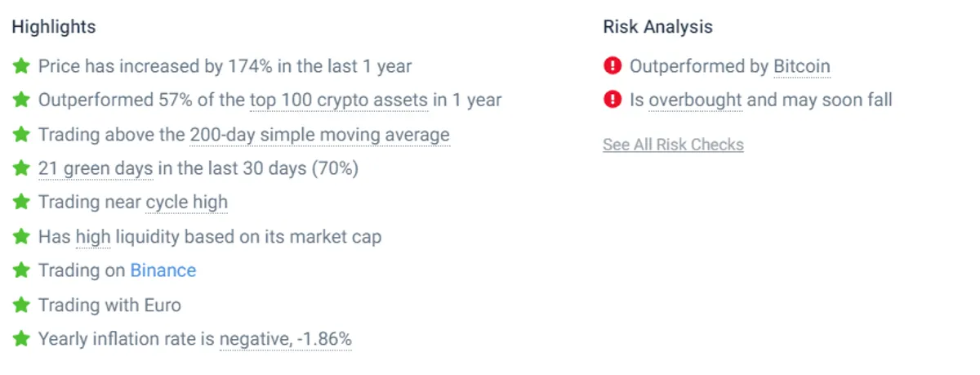
Task: Open See All Risk Checks
Action: pos(673,145)
